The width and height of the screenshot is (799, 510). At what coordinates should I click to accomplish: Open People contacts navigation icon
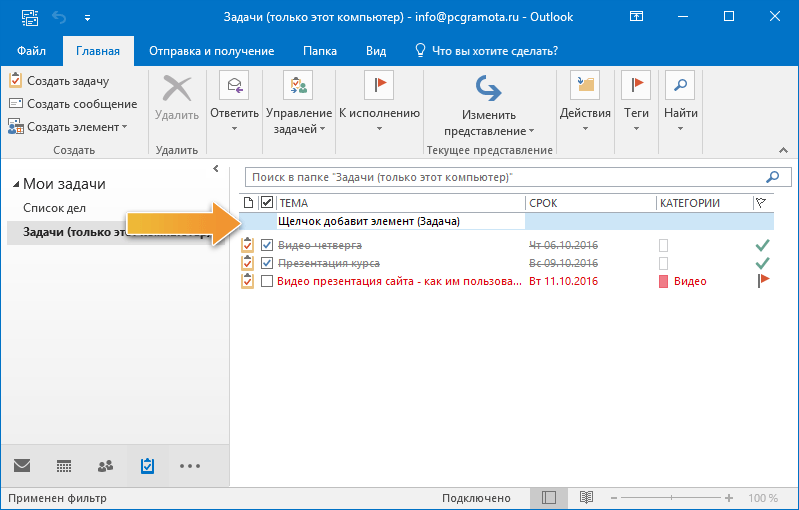(105, 466)
